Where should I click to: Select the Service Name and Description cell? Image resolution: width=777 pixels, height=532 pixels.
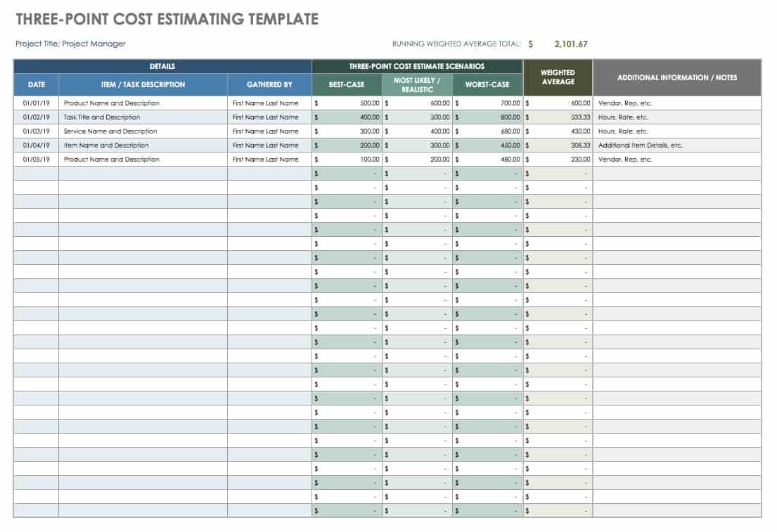click(x=108, y=131)
